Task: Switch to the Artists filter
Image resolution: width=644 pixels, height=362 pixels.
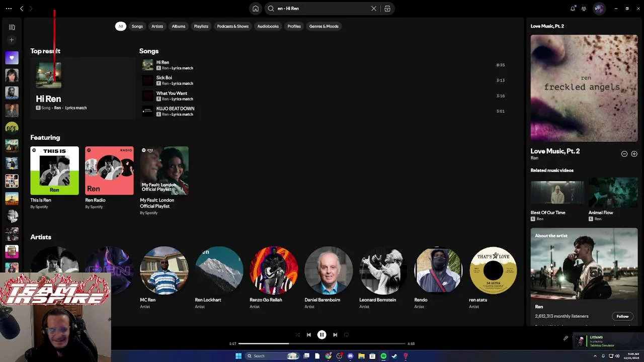Action: (x=157, y=26)
